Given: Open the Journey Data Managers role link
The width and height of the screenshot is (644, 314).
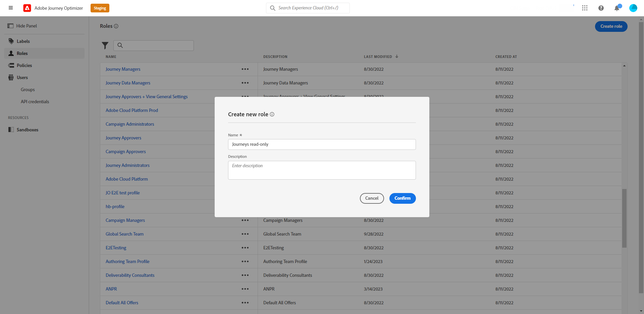Looking at the screenshot, I should [x=128, y=83].
